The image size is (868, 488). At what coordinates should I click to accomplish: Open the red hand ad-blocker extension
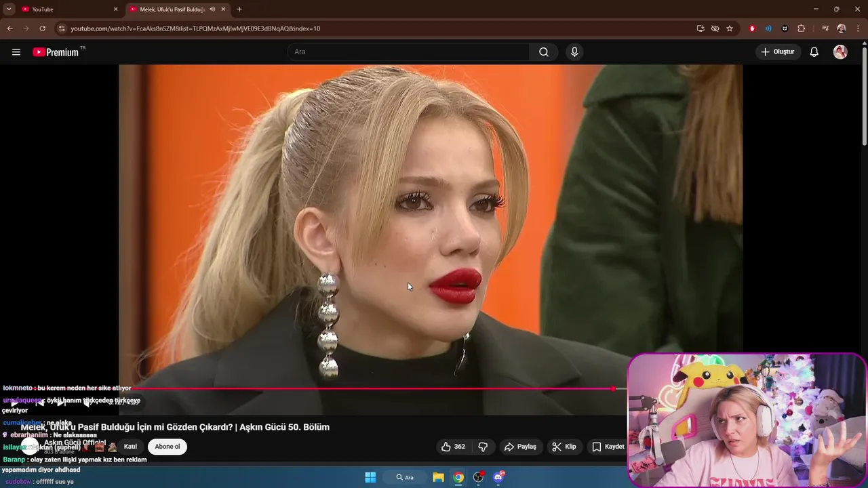click(752, 28)
